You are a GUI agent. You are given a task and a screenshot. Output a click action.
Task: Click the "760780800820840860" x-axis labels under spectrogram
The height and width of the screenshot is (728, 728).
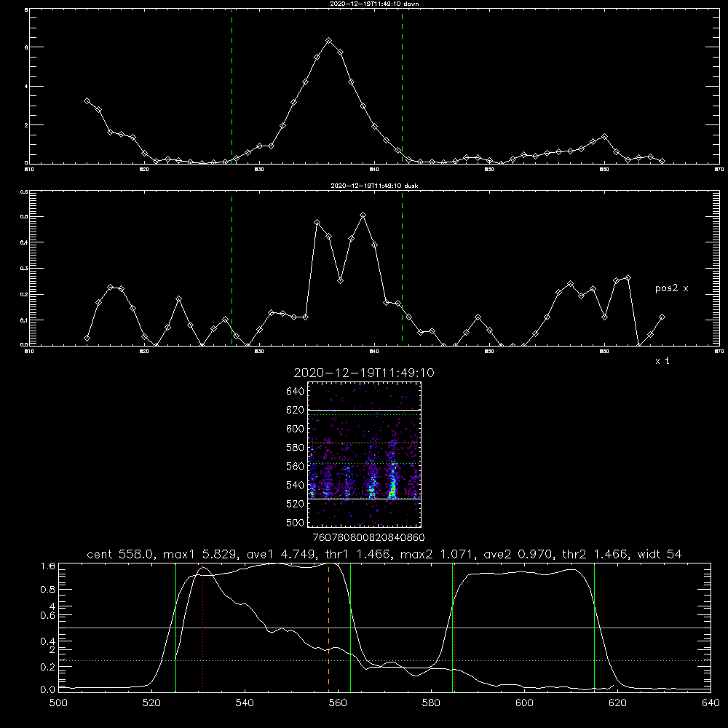[x=369, y=538]
